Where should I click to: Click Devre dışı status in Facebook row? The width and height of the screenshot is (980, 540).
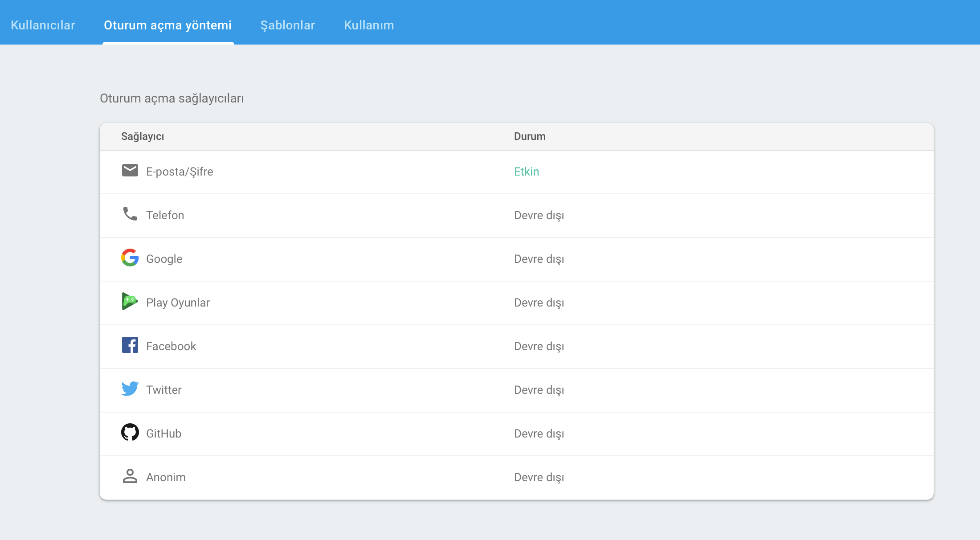tap(539, 346)
